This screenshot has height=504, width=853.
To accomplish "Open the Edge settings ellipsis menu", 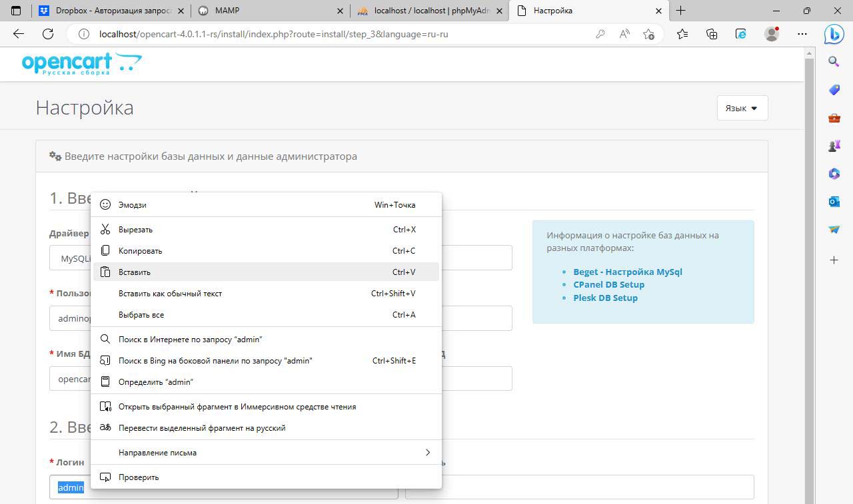I will 802,34.
